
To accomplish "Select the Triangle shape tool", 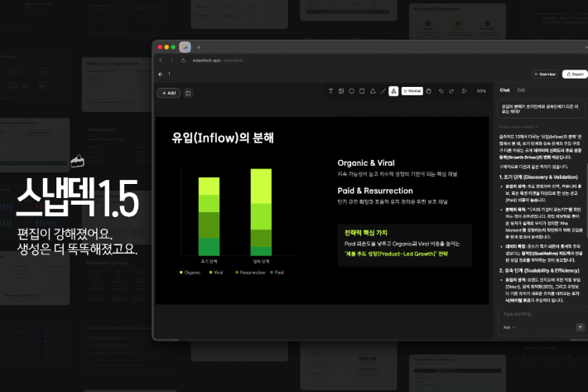I will [372, 91].
